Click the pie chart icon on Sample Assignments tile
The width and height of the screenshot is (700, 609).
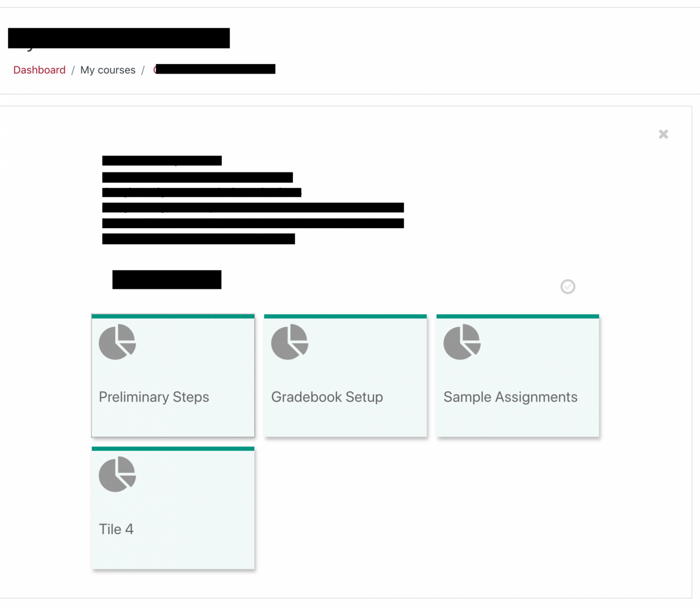click(462, 342)
